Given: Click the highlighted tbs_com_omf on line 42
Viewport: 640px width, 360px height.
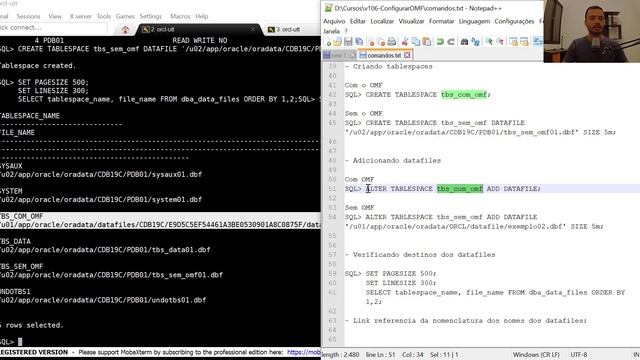Looking at the screenshot, I should (464, 94).
